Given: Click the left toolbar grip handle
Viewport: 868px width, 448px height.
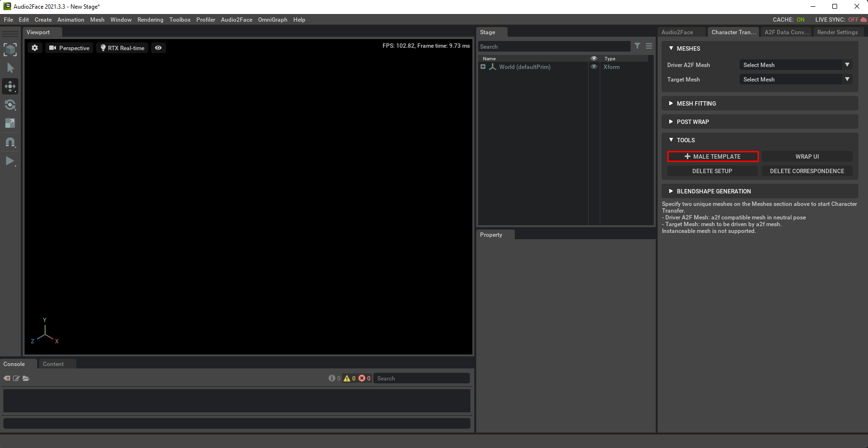Looking at the screenshot, I should 10,34.
